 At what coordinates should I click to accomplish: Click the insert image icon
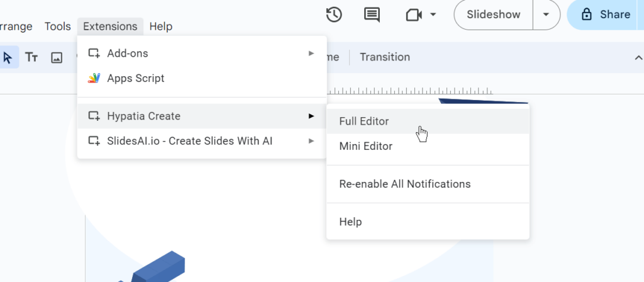pos(57,57)
